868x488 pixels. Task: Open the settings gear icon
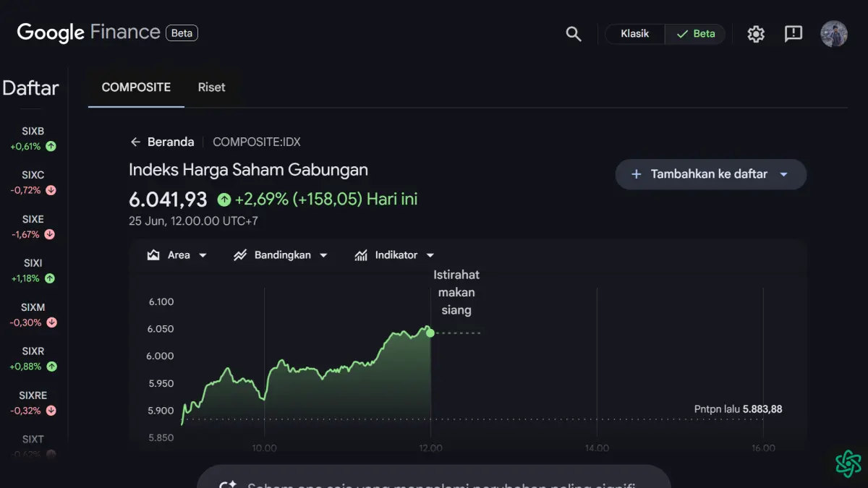756,34
